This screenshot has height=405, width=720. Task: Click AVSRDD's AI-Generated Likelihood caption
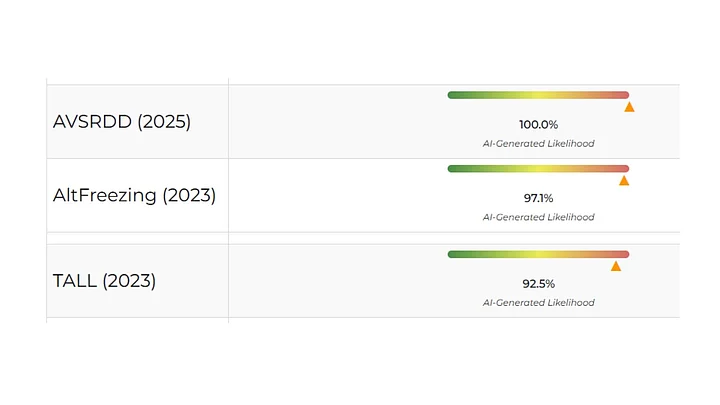click(x=538, y=143)
